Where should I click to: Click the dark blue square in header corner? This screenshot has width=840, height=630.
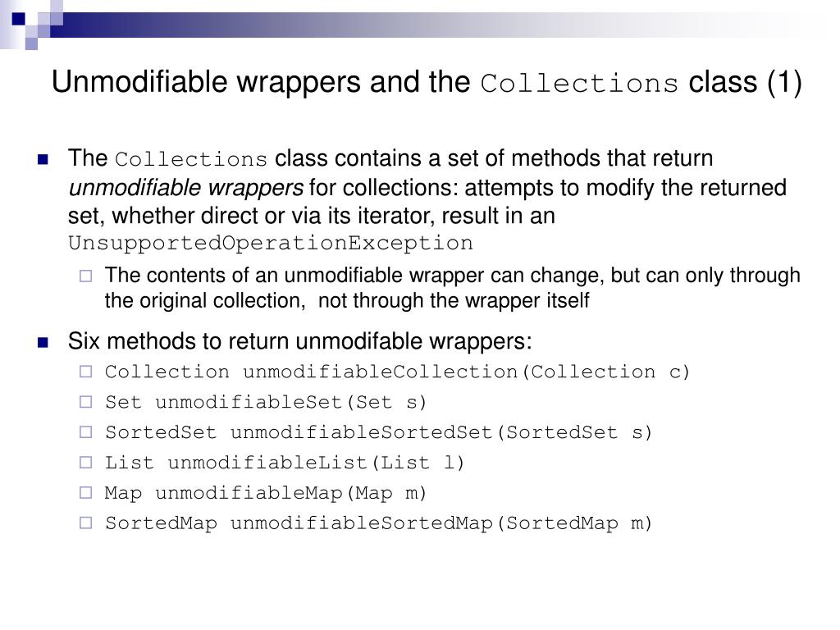pos(18,19)
